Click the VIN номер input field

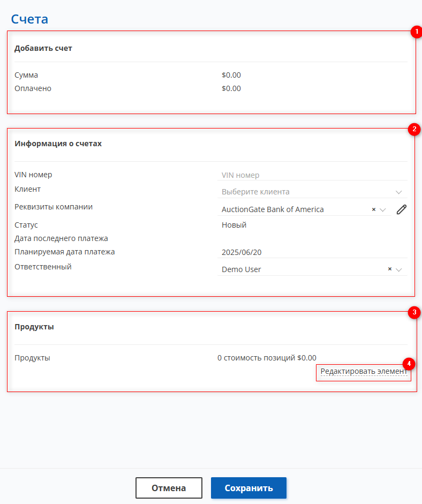click(x=312, y=175)
